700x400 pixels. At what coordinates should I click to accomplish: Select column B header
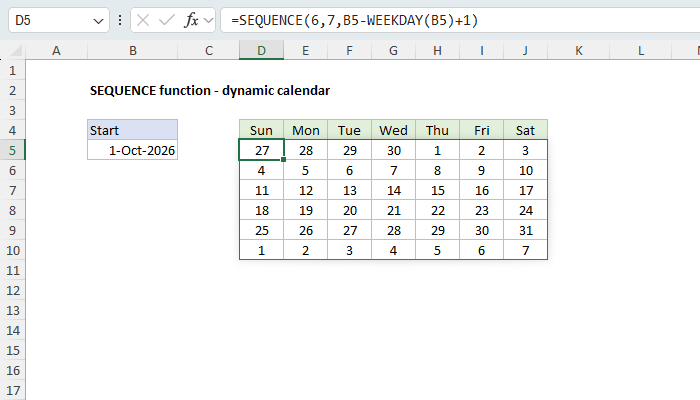pos(133,50)
